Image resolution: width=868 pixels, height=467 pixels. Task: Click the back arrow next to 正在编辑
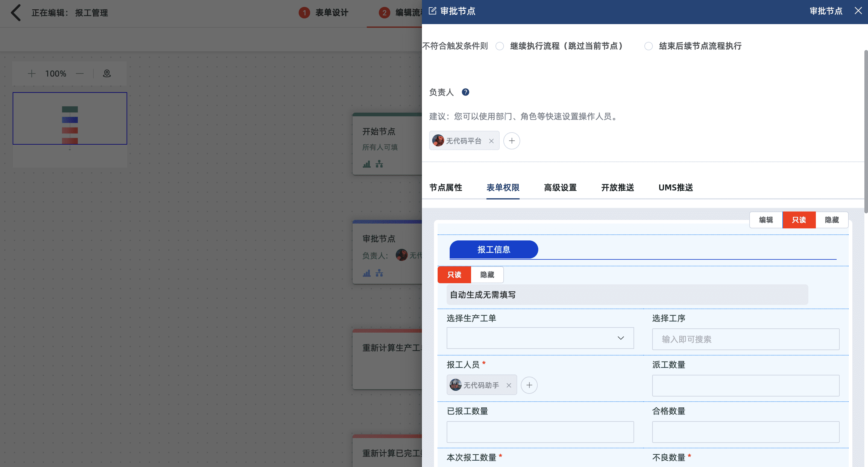click(x=15, y=13)
